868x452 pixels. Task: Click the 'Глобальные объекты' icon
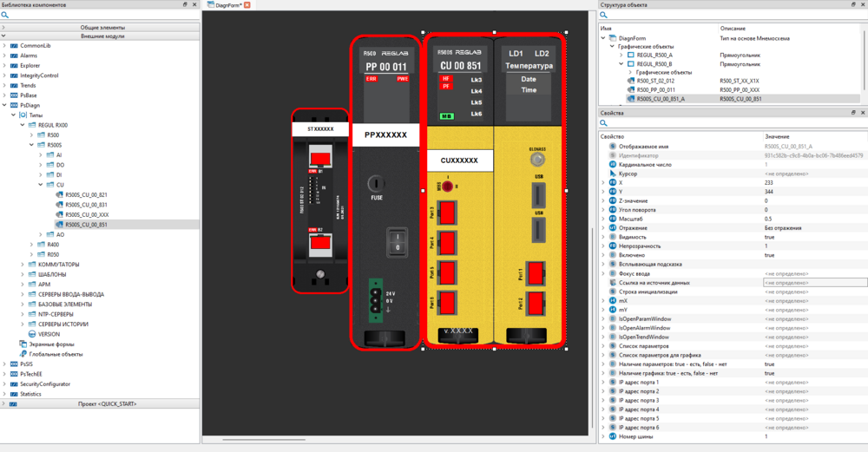23,354
